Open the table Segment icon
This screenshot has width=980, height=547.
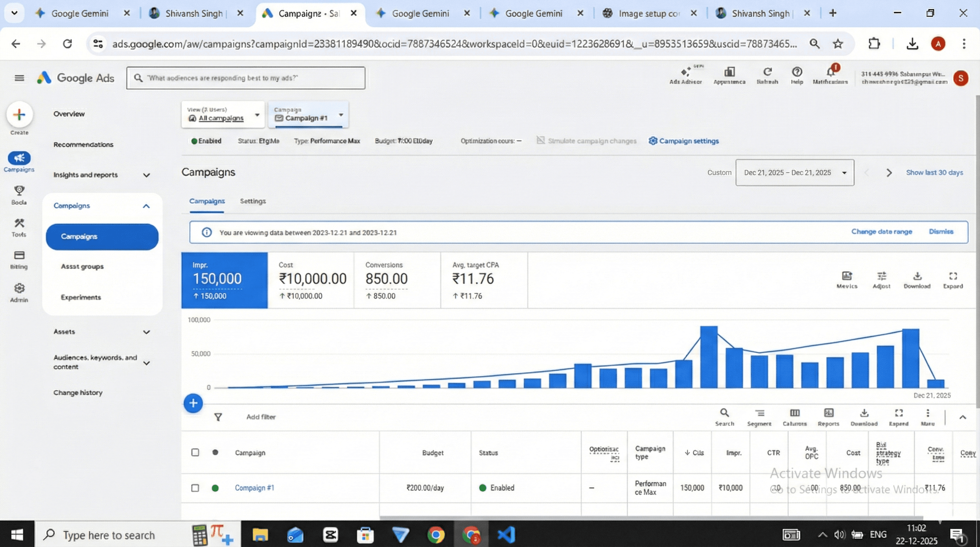pos(760,413)
